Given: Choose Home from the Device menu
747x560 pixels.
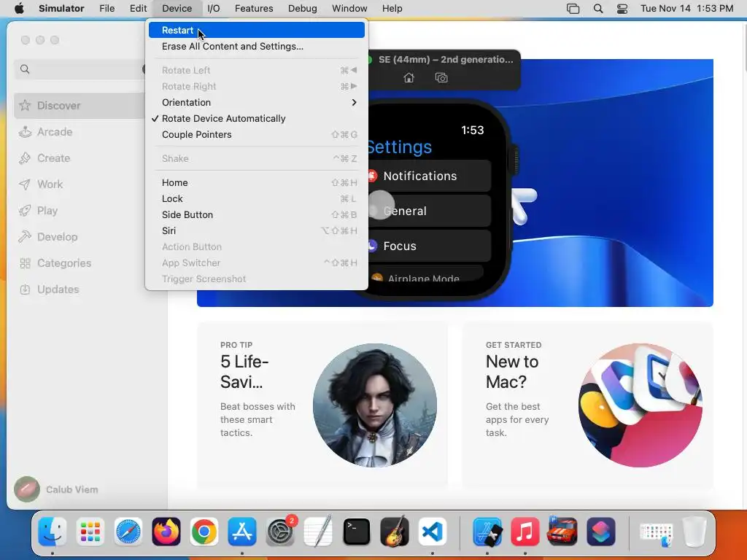Looking at the screenshot, I should coord(256,182).
